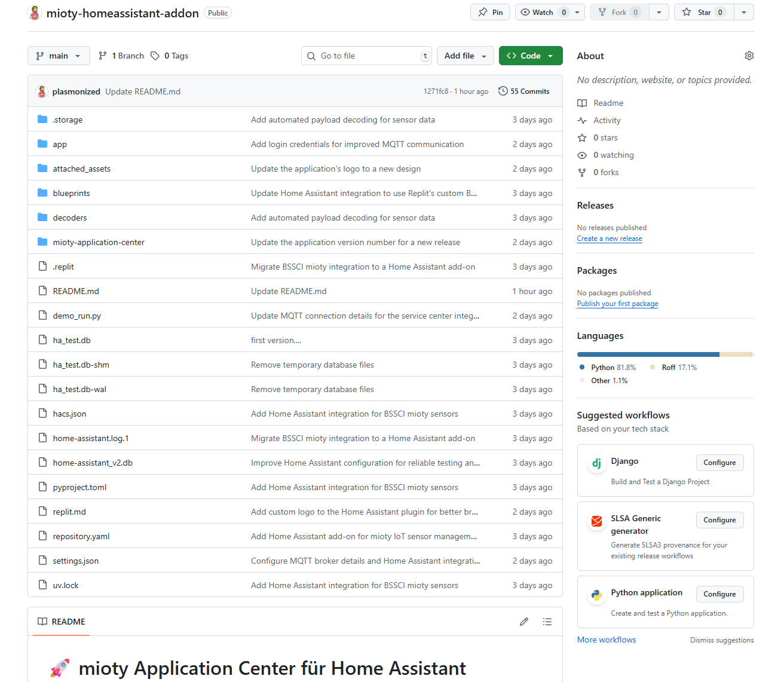Open the mioty-application-center folder
This screenshot has width=784, height=682.
[99, 242]
